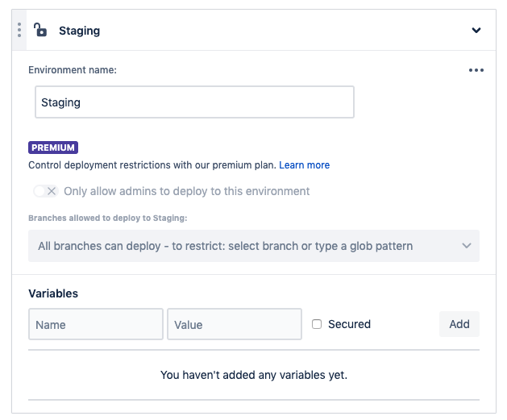
Task: Click the 'Only allow admins to deploy' label
Action: 186,191
